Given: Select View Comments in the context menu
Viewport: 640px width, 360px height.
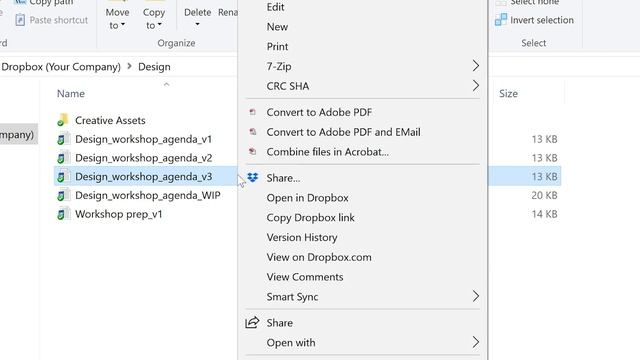Looking at the screenshot, I should [304, 277].
